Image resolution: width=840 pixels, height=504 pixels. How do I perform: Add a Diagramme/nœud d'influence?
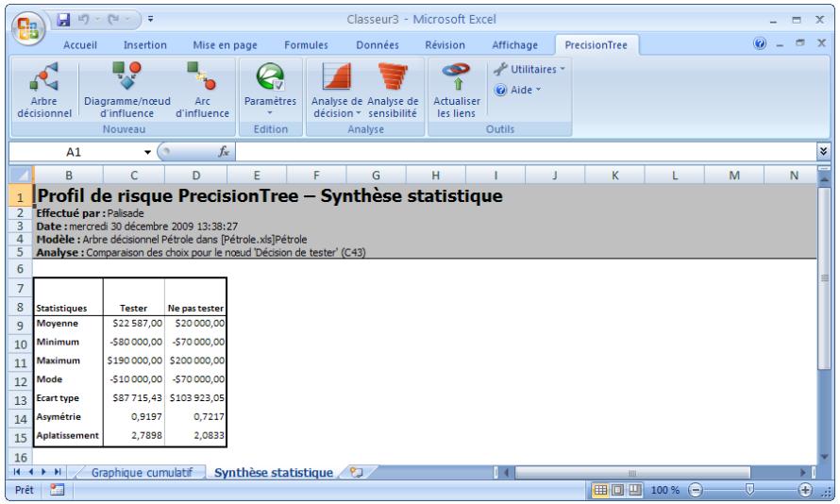click(x=127, y=90)
